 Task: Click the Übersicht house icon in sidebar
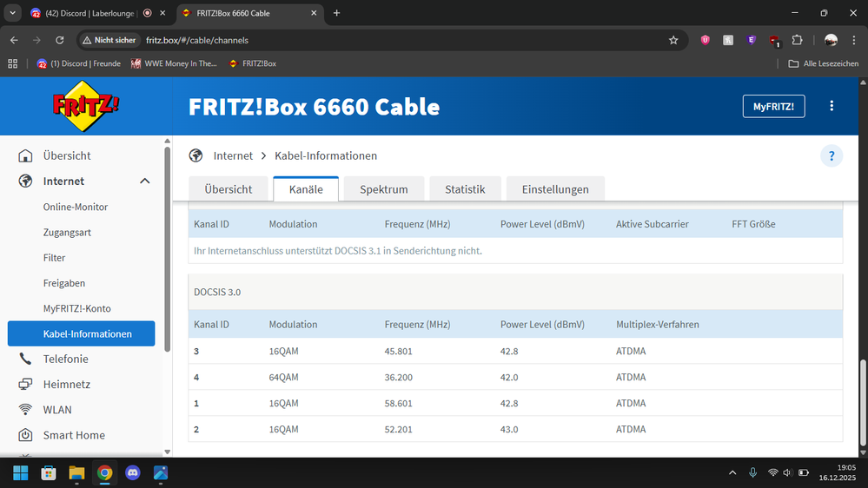[x=25, y=155]
